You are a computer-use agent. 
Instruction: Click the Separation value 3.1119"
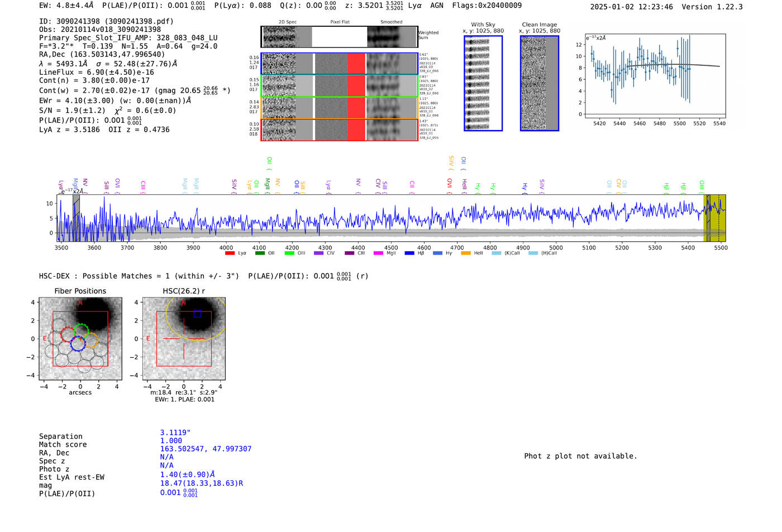tap(175, 433)
